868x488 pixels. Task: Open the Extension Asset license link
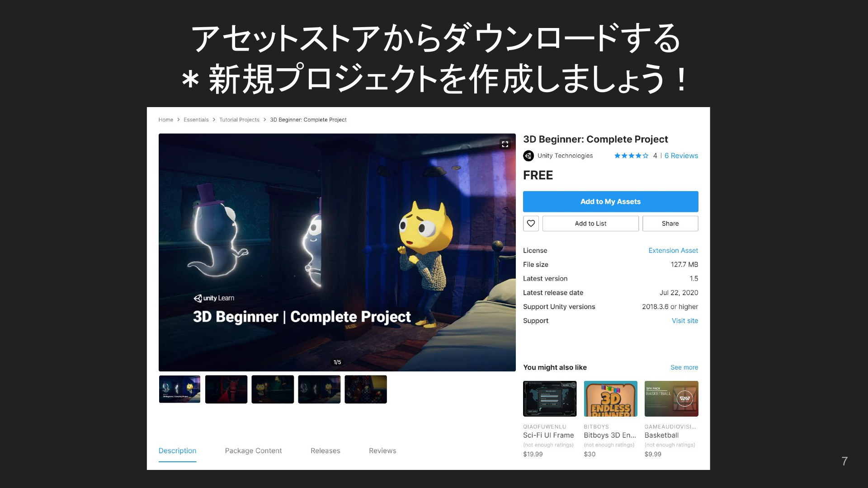[673, 251]
